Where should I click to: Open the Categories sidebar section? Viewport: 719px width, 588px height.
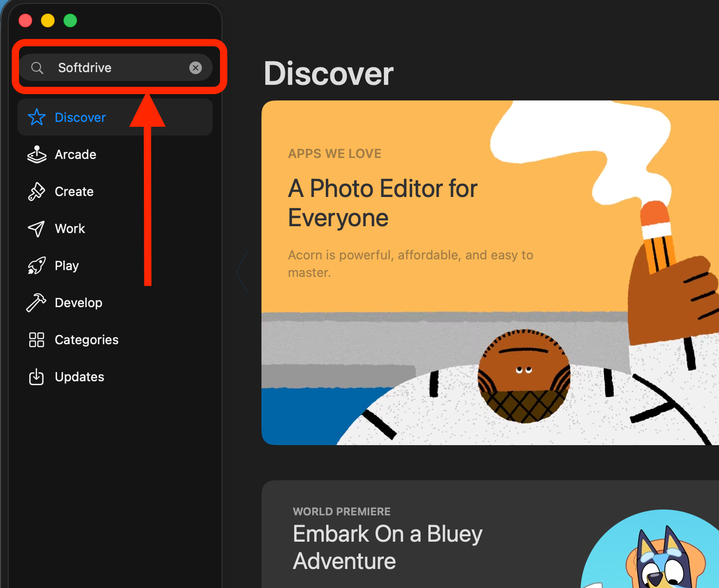(115, 339)
